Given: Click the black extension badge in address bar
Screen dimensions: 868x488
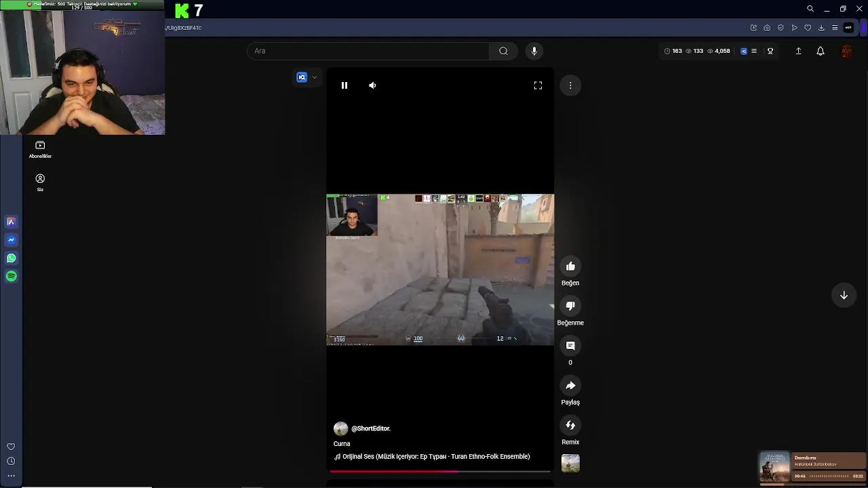Looking at the screenshot, I should pos(848,28).
